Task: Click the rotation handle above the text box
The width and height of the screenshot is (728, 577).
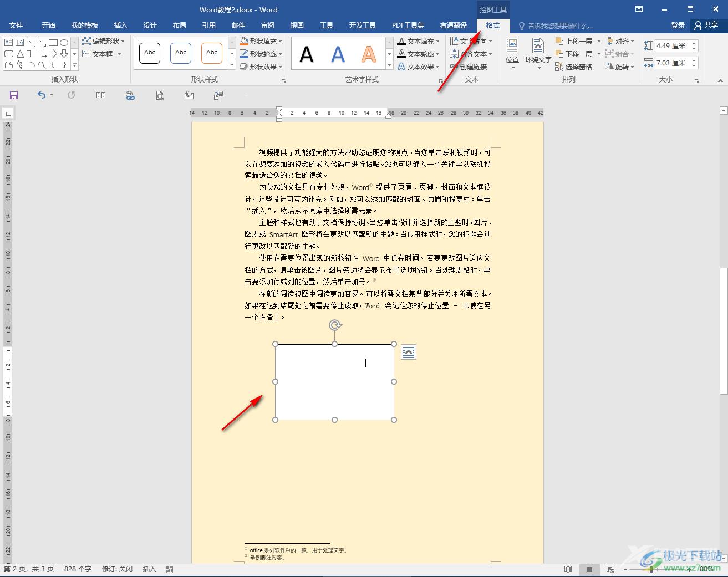Action: coord(335,325)
